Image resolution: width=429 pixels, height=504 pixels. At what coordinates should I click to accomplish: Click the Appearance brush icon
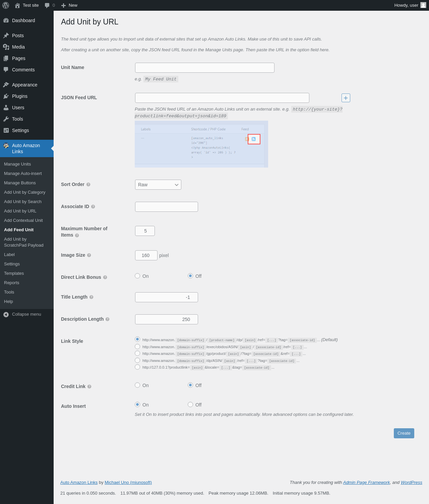pos(6,85)
